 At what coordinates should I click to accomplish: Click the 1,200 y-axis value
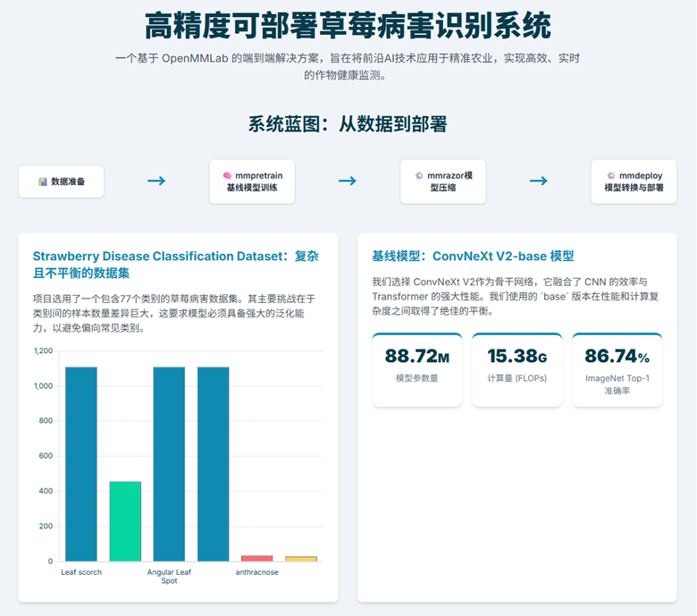(43, 351)
